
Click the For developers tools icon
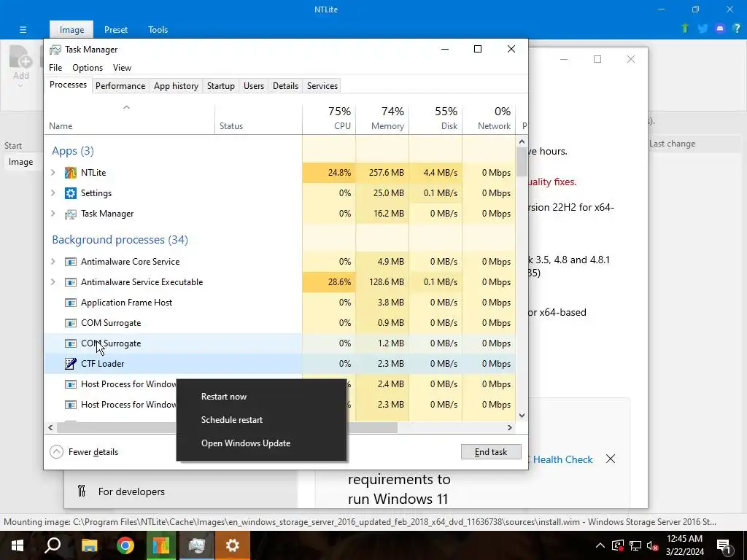coord(82,491)
